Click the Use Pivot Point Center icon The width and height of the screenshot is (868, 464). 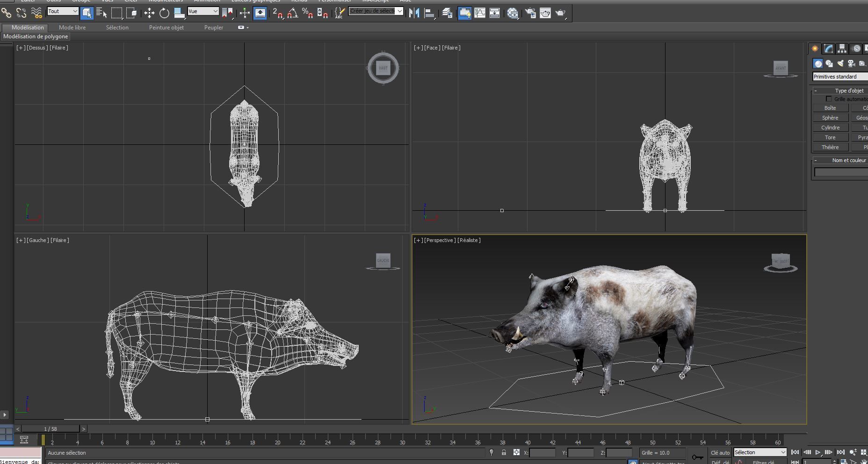[x=228, y=13]
